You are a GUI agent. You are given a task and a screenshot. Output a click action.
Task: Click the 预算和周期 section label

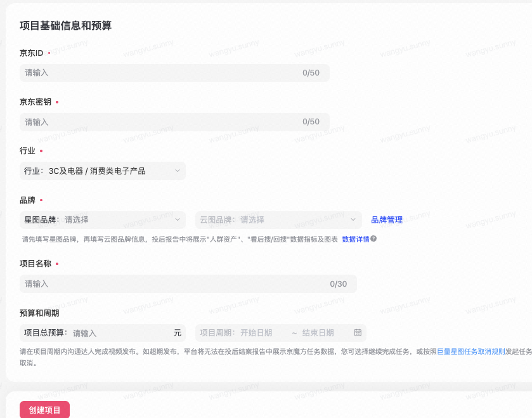pos(39,313)
